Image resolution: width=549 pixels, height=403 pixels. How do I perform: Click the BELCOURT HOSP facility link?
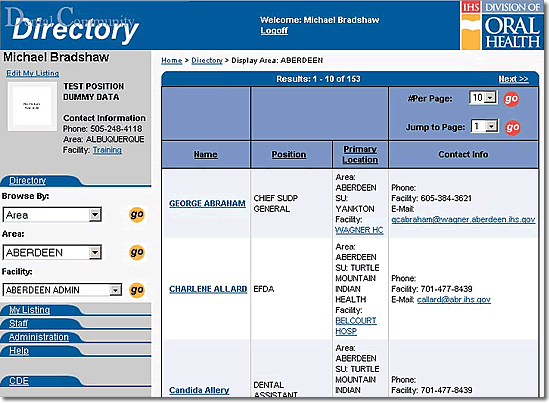[356, 326]
